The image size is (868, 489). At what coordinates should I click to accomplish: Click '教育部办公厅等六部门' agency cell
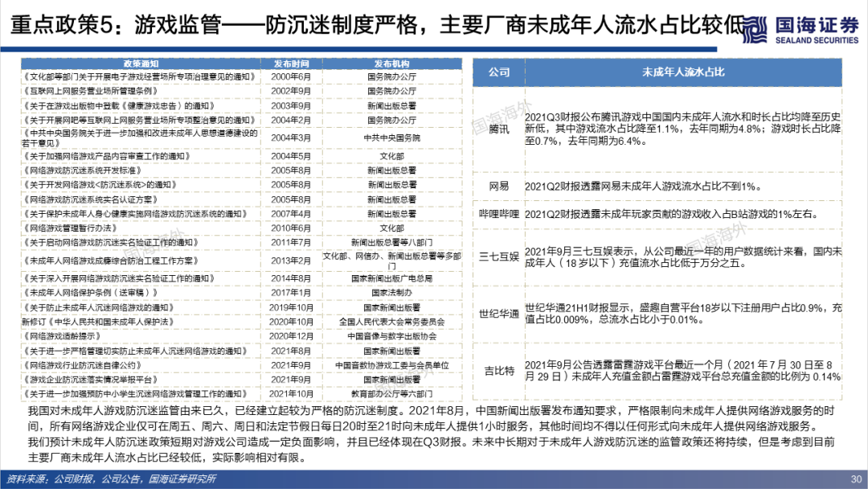392,394
